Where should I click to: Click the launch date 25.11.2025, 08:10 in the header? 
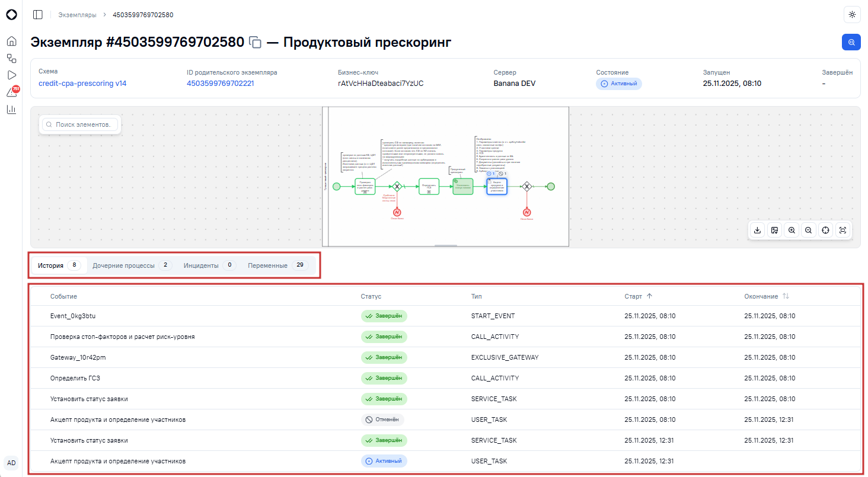coord(732,84)
